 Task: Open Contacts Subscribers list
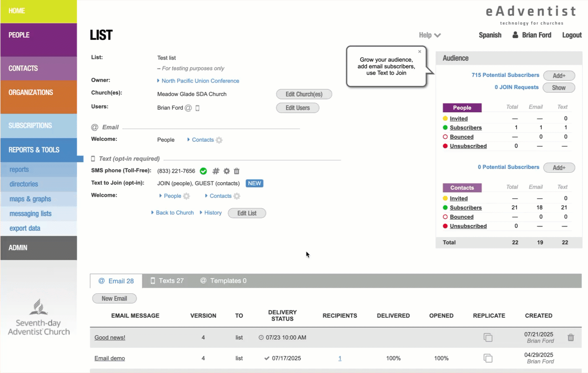[x=466, y=208]
